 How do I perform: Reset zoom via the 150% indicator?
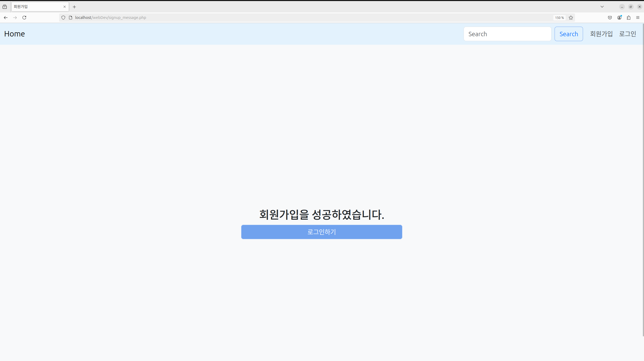[x=559, y=17]
